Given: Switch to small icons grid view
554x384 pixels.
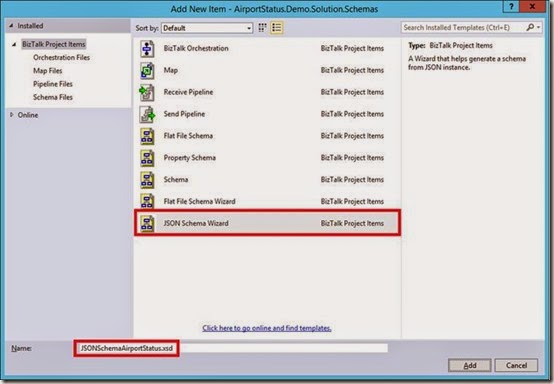Looking at the screenshot, I should point(262,28).
